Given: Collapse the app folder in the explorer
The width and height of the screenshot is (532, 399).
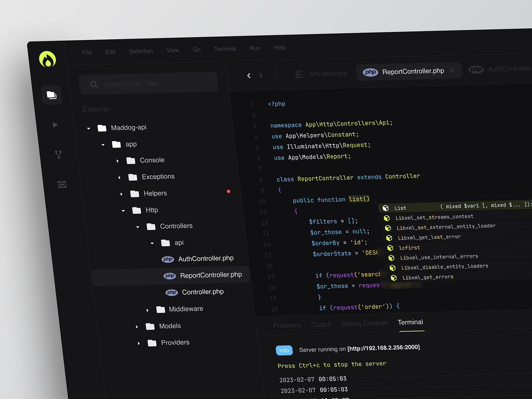Looking at the screenshot, I should coord(103,145).
